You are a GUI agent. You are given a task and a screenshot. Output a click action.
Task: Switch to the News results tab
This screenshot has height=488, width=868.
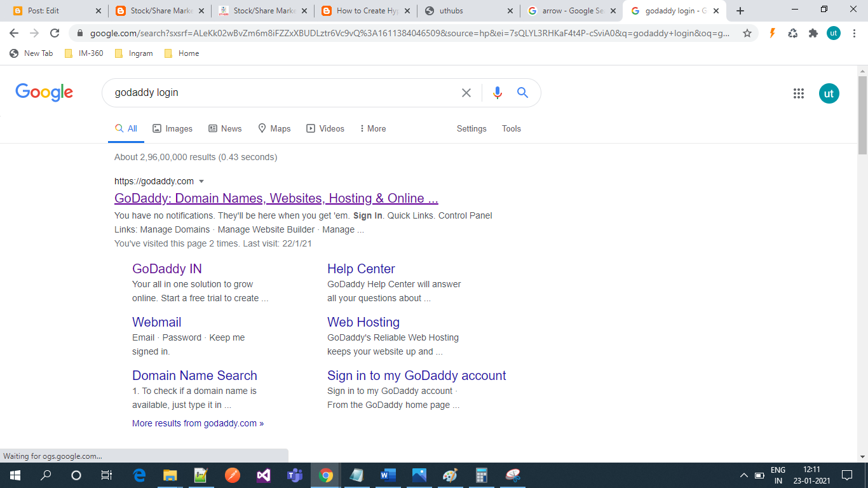225,128
